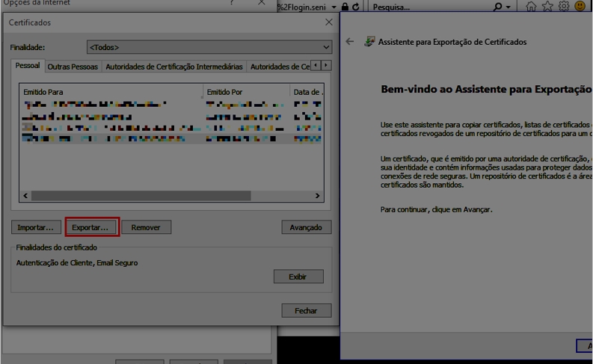Click the list's right scroll arrow

pyautogui.click(x=317, y=195)
